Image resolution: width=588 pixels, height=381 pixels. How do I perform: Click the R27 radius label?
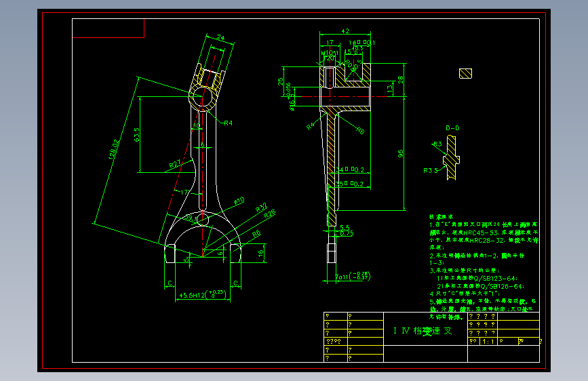175,163
